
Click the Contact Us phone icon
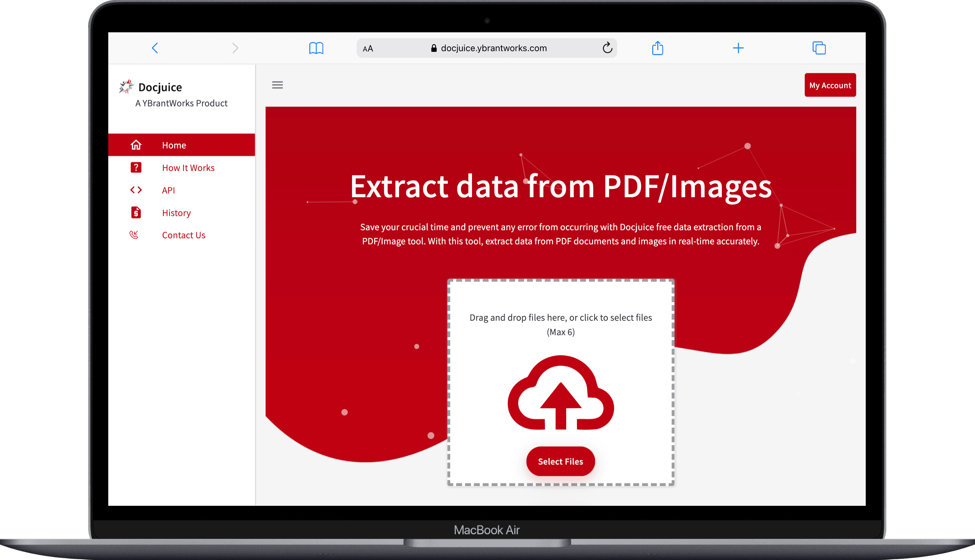pyautogui.click(x=134, y=235)
